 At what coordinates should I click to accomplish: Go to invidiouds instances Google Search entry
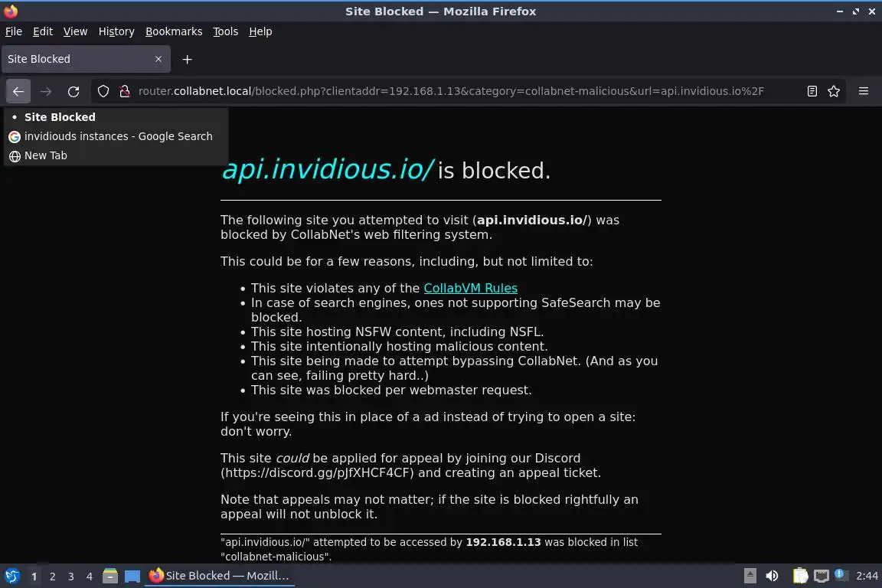pyautogui.click(x=116, y=136)
